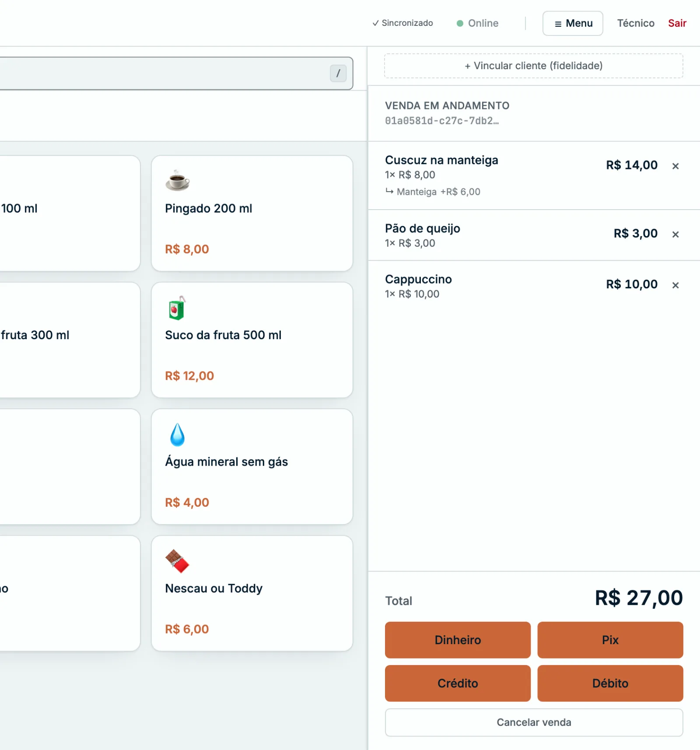Select the partially visible 100 ml product card
Image resolution: width=700 pixels, height=750 pixels.
point(70,213)
